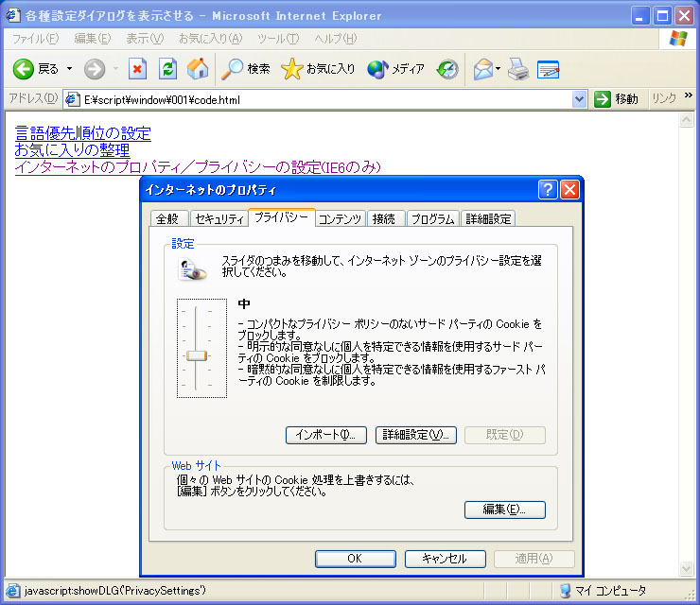Click the 編集(E)... button in Web サイト
700x605 pixels.
[x=505, y=510]
